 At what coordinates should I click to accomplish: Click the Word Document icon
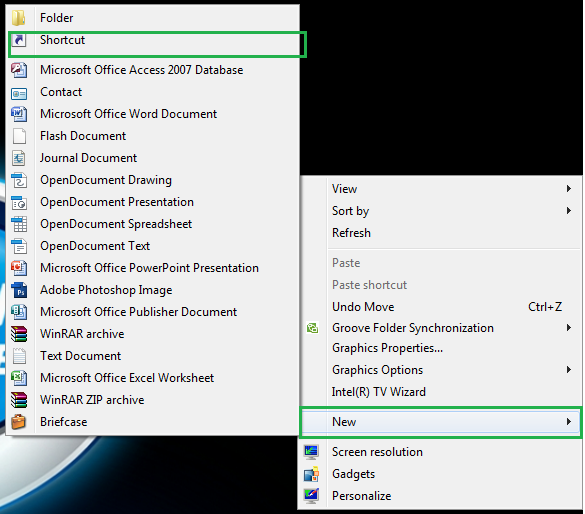(x=19, y=114)
